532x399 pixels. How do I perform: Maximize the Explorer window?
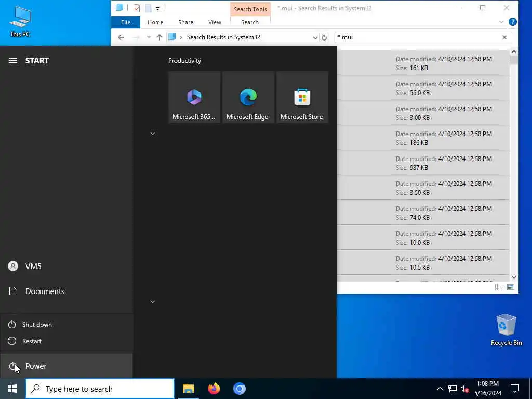point(483,8)
